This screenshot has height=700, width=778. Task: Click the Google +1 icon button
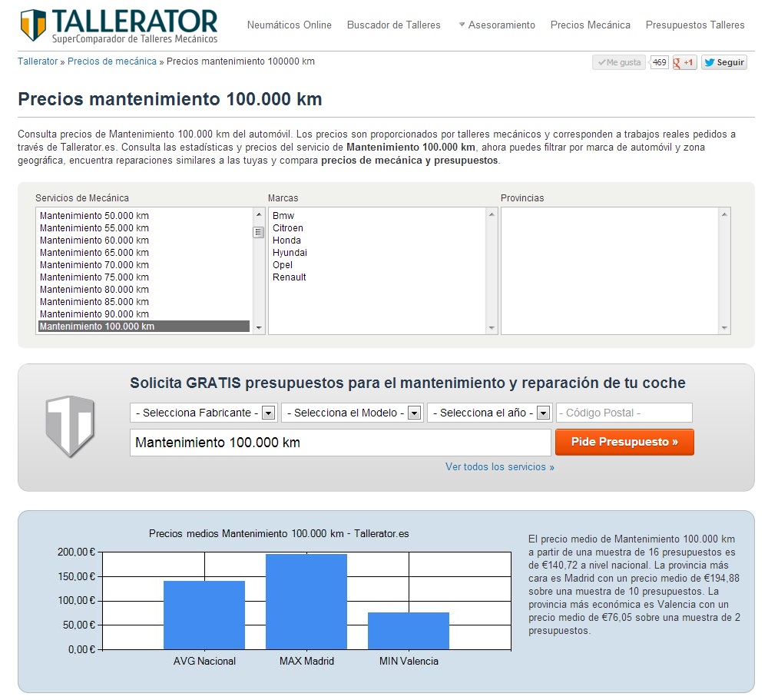[x=684, y=62]
